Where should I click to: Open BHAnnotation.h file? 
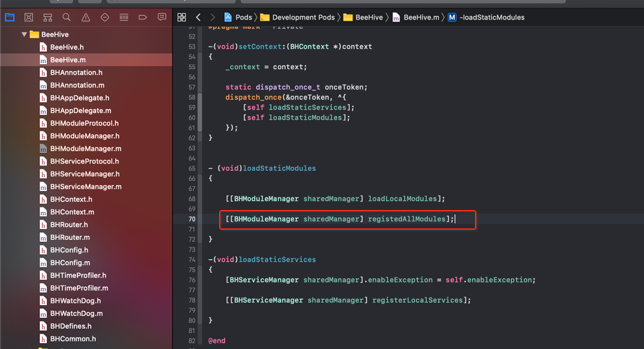(76, 73)
